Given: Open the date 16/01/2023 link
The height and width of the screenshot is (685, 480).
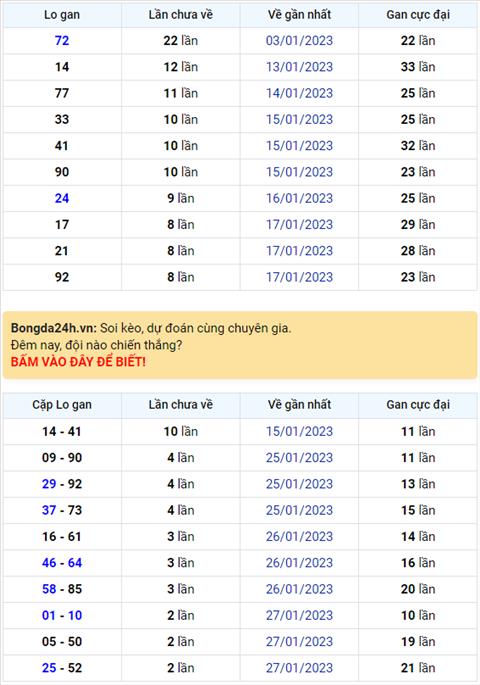Looking at the screenshot, I should pos(299,198).
